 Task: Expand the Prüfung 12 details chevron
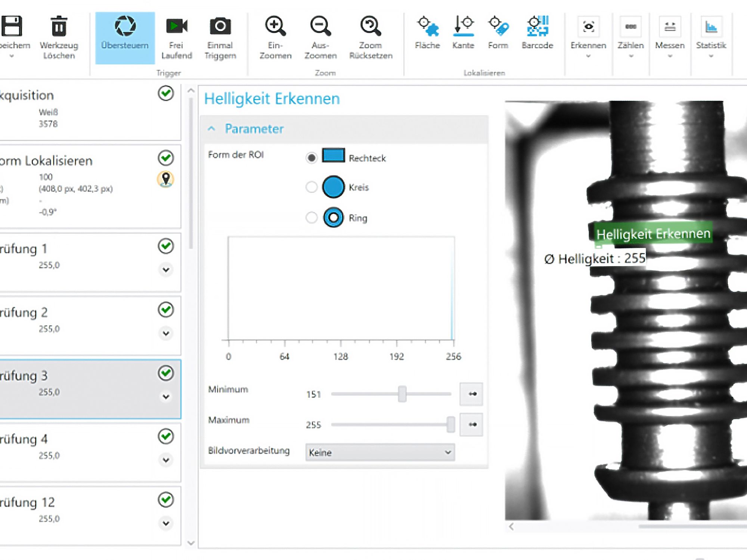[x=166, y=523]
